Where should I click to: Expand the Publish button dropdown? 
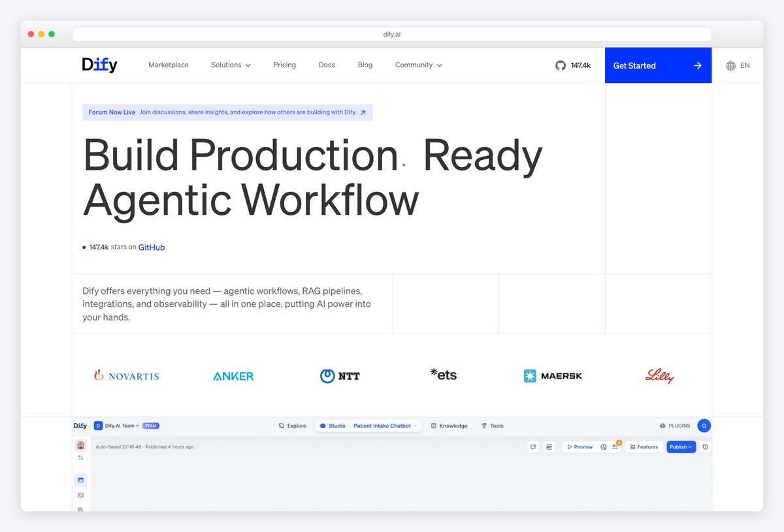[x=689, y=447]
